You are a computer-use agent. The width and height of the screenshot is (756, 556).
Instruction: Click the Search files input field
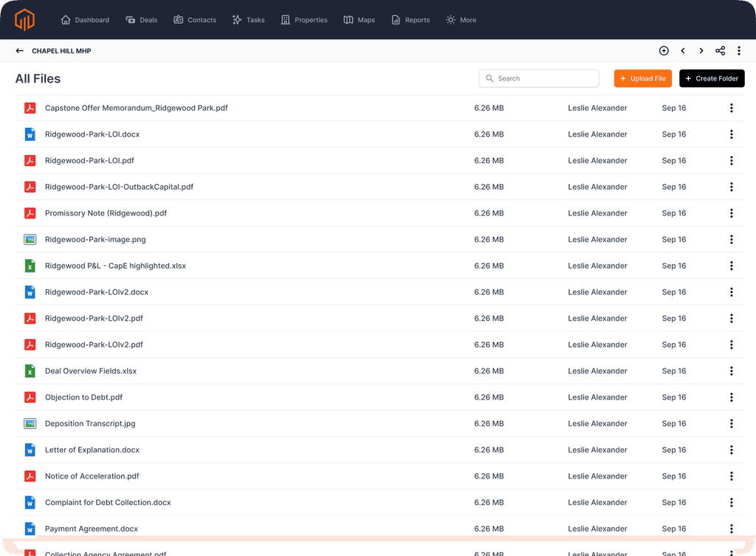pyautogui.click(x=539, y=78)
